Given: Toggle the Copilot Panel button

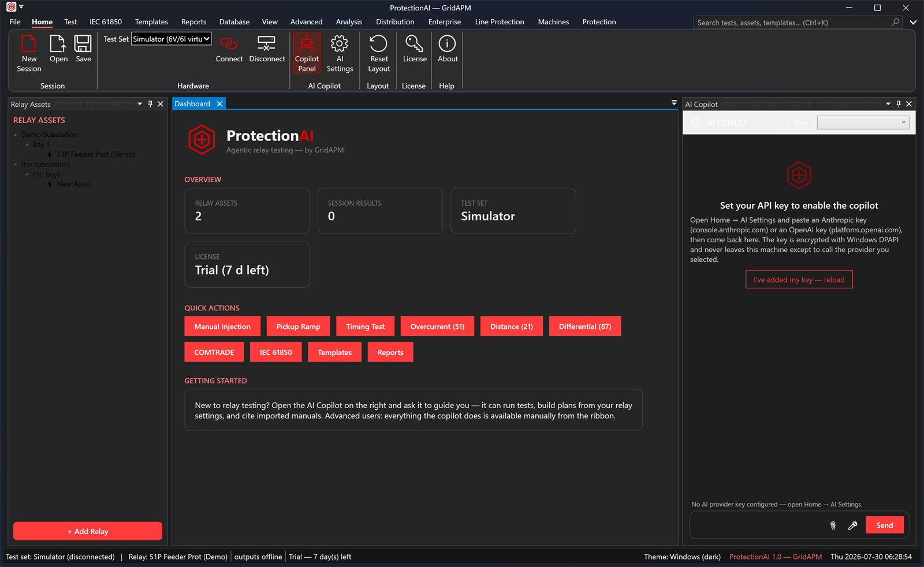Looking at the screenshot, I should [307, 54].
